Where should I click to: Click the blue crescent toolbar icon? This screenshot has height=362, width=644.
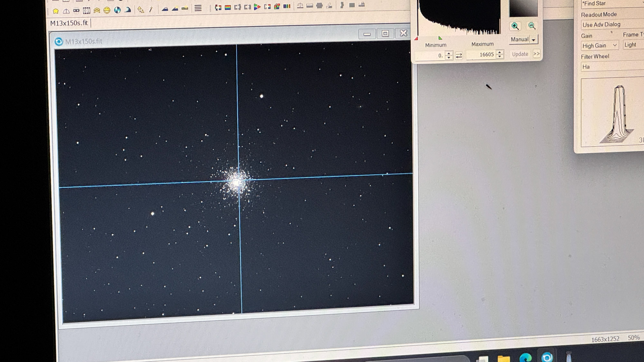[x=128, y=10]
